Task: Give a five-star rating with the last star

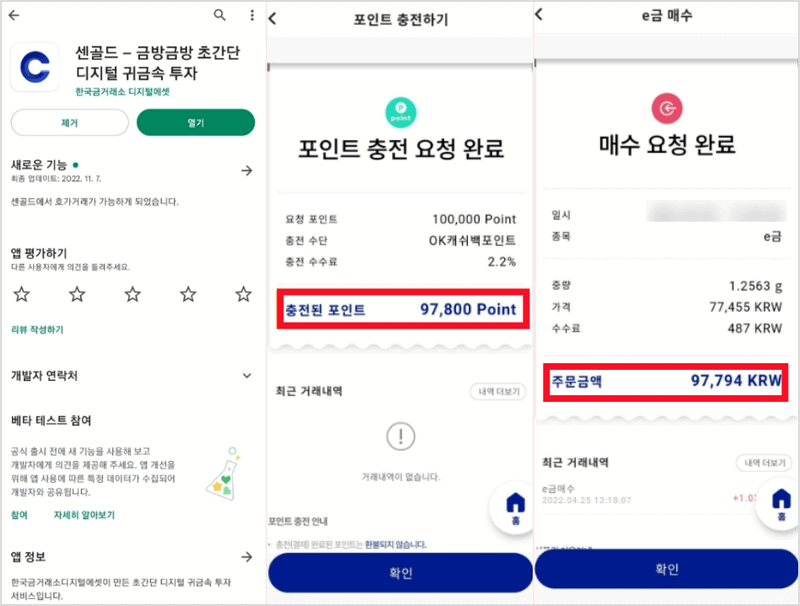Action: pyautogui.click(x=243, y=295)
